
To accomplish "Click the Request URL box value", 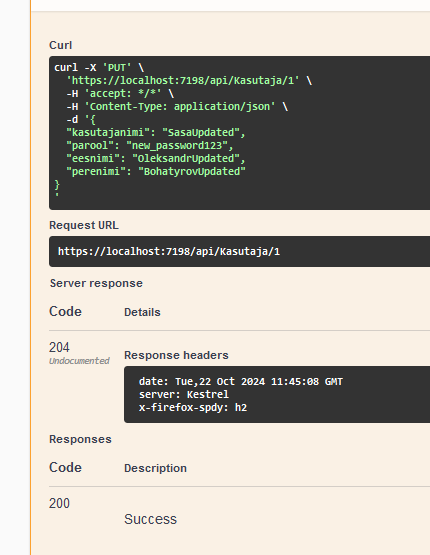I will (169, 252).
